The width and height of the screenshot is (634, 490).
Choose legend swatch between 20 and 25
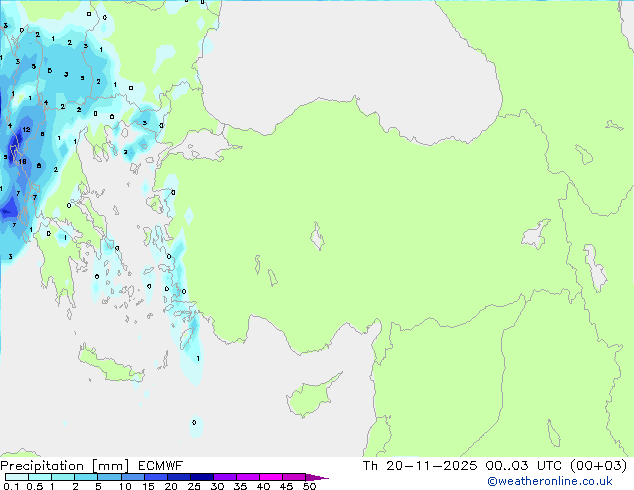point(178,477)
